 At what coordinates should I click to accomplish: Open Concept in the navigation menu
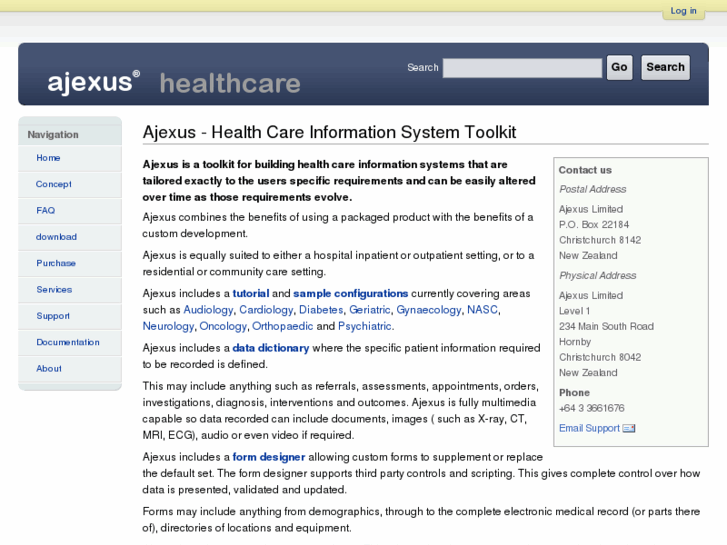[54, 184]
